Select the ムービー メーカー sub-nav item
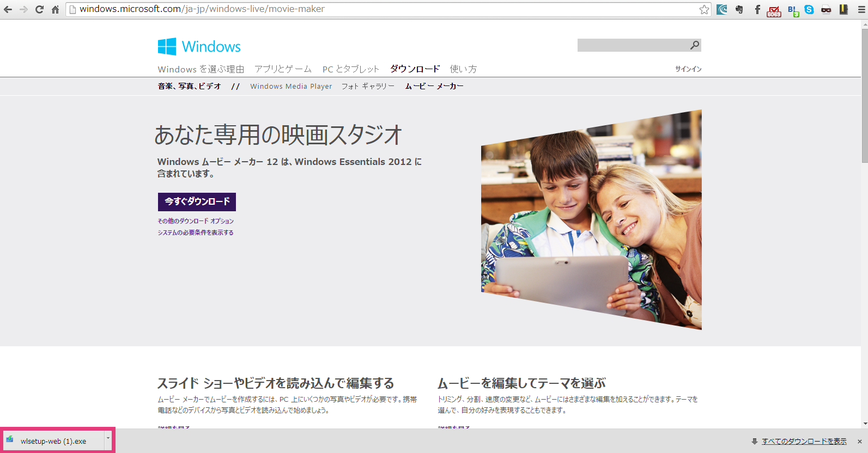This screenshot has width=868, height=453. (x=434, y=86)
